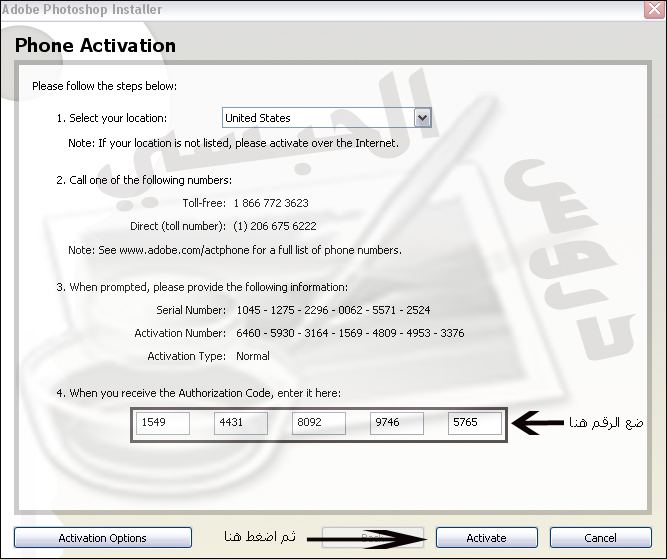This screenshot has height=559, width=667.
Task: Open Activation Options
Action: coord(103,538)
